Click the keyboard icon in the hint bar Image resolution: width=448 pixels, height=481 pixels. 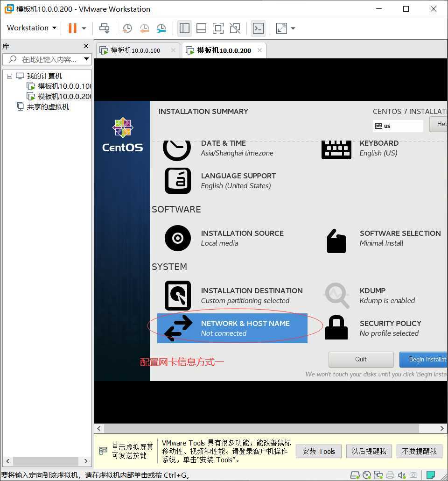click(x=103, y=451)
